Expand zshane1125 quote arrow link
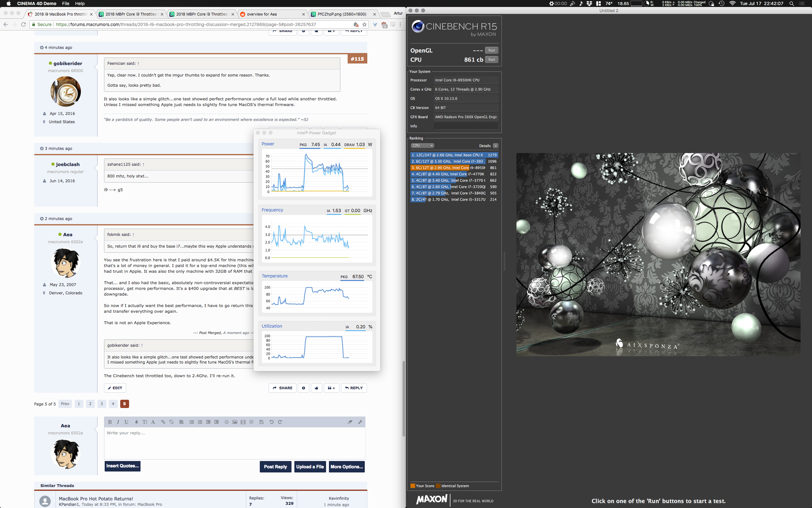This screenshot has width=812, height=508. pos(143,165)
